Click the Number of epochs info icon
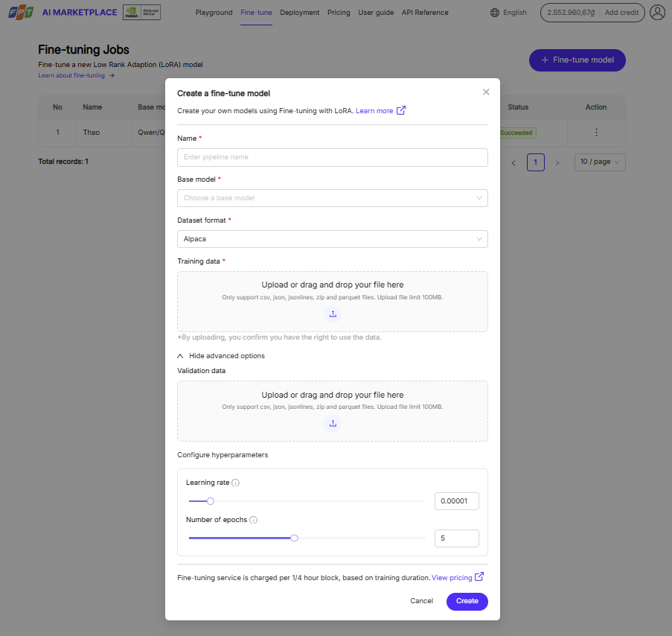The image size is (672, 636). click(253, 520)
